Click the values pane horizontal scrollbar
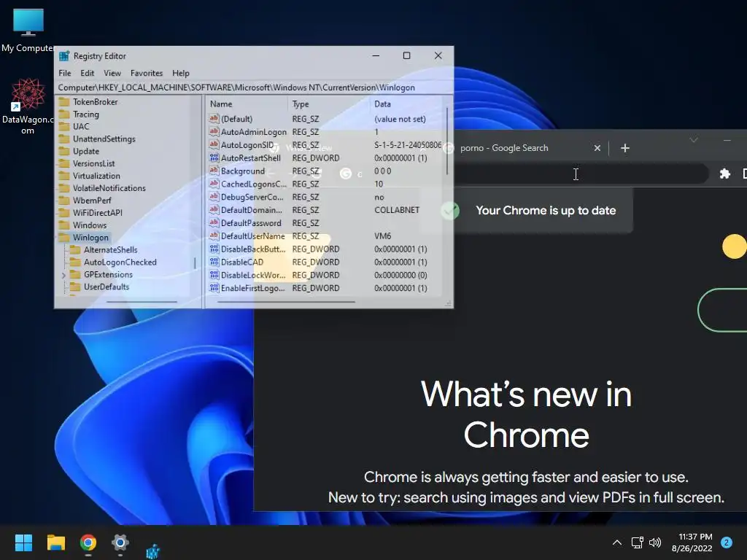Image resolution: width=747 pixels, height=560 pixels. pyautogui.click(x=286, y=301)
